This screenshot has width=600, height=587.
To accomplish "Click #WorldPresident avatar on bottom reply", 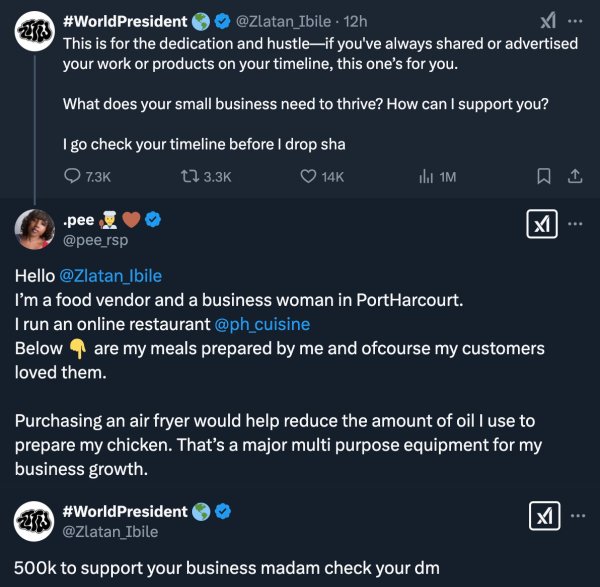I will [34, 522].
